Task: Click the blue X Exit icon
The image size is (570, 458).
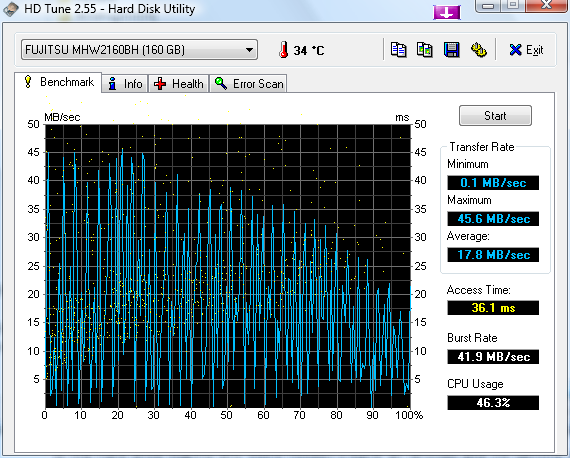Action: coord(515,50)
